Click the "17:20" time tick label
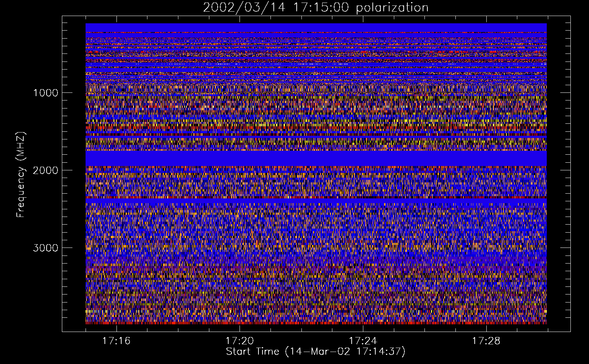 pos(240,341)
